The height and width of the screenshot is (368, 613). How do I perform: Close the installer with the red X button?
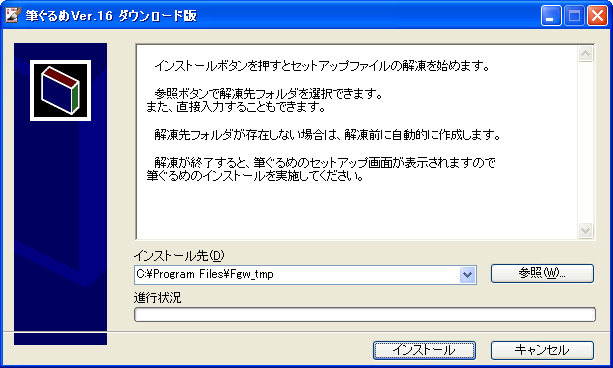(597, 16)
